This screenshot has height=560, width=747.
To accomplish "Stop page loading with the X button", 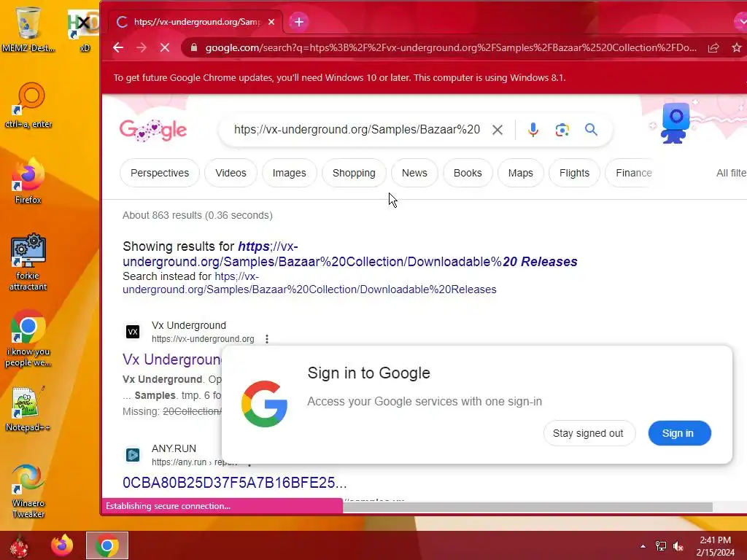I will pos(165,47).
